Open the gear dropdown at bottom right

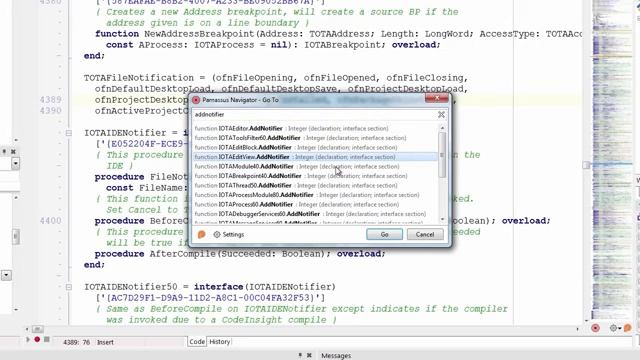pos(615,328)
